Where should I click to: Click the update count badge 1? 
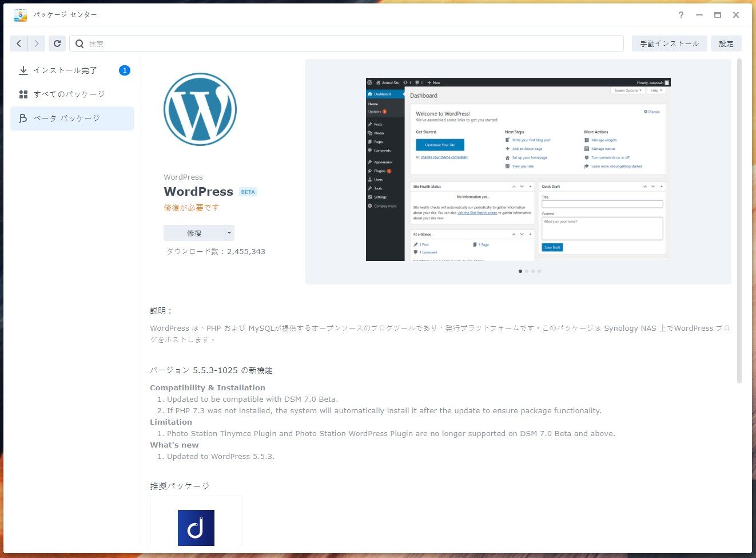click(125, 70)
